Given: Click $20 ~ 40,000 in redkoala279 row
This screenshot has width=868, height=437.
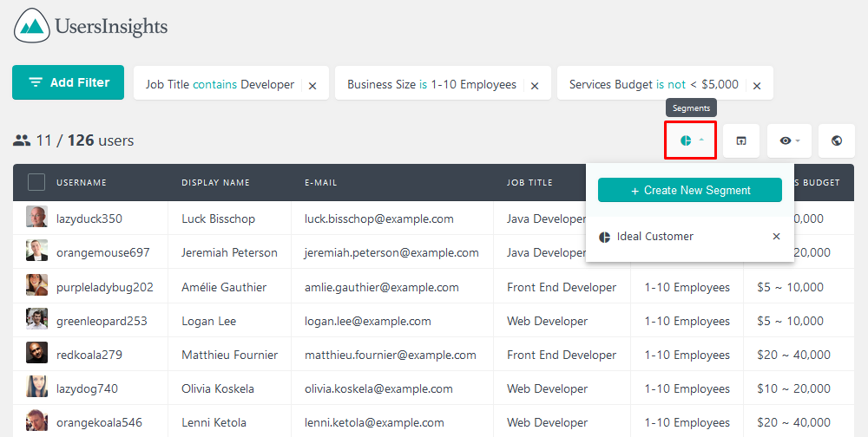Looking at the screenshot, I should click(793, 355).
